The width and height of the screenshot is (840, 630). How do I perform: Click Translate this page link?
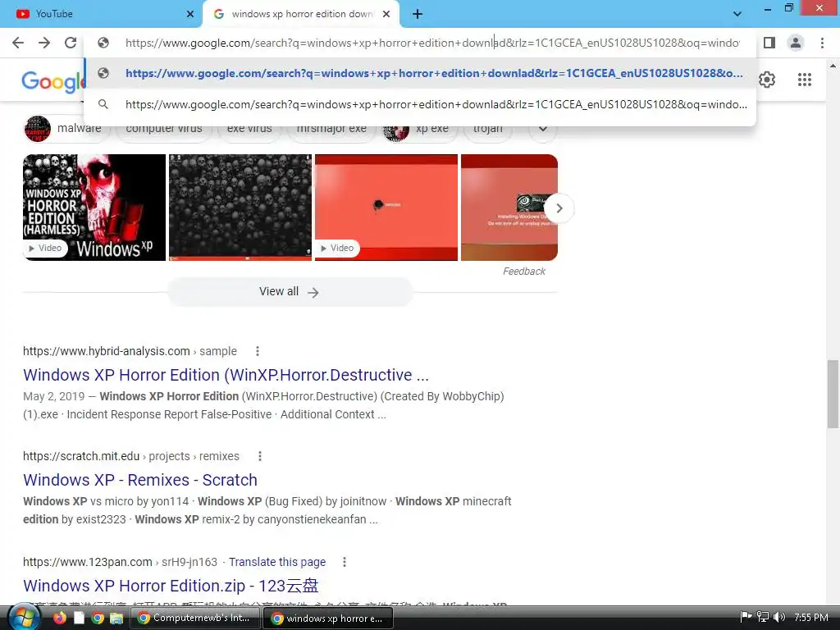pos(277,562)
